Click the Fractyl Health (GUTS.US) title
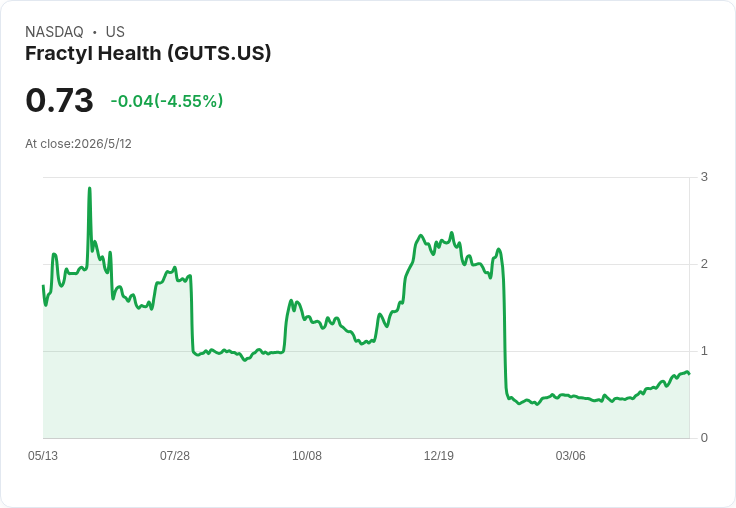The height and width of the screenshot is (508, 736). click(x=148, y=54)
